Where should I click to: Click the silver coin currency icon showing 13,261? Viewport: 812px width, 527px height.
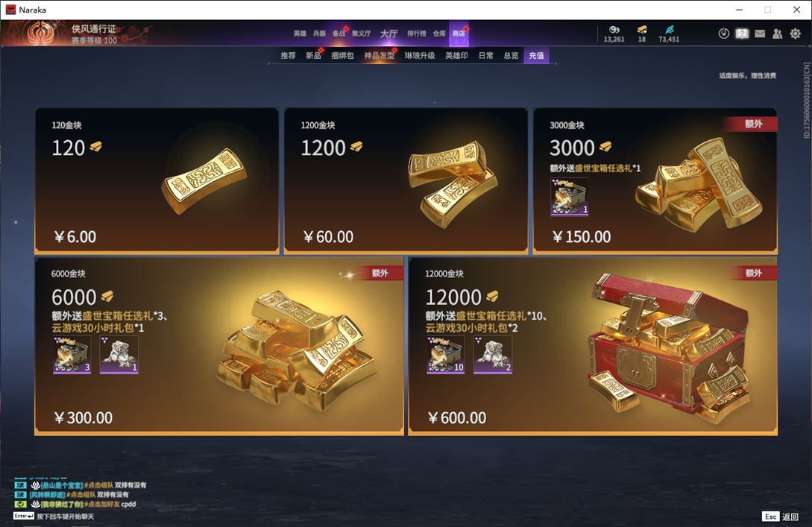(614, 29)
